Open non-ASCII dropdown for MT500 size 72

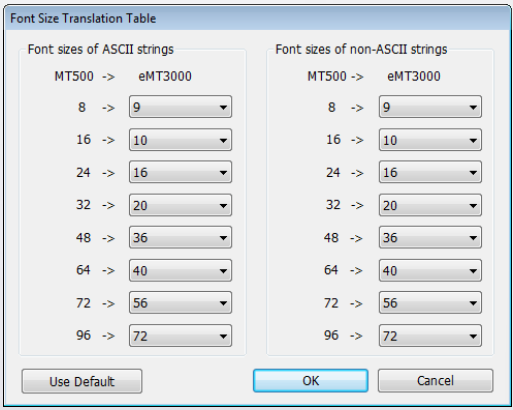(430, 303)
